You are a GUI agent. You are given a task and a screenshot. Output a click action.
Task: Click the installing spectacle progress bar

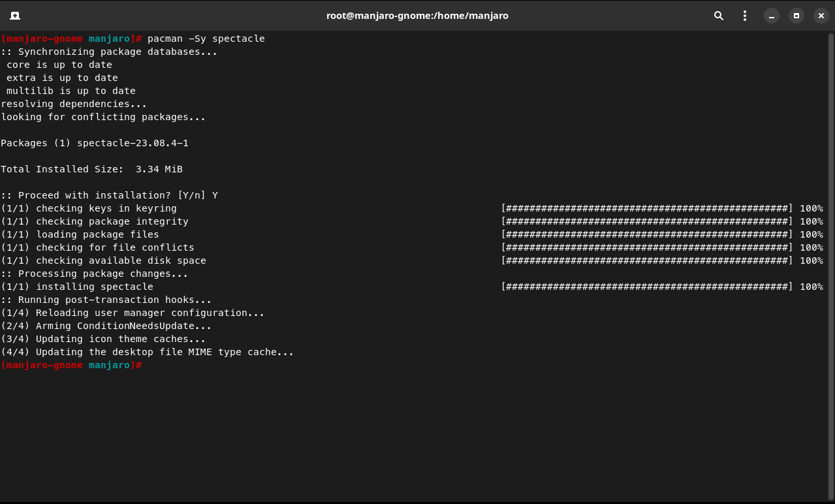[646, 286]
